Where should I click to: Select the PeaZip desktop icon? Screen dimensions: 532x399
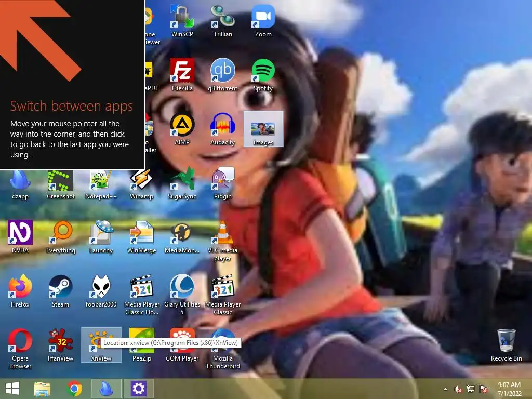point(141,345)
